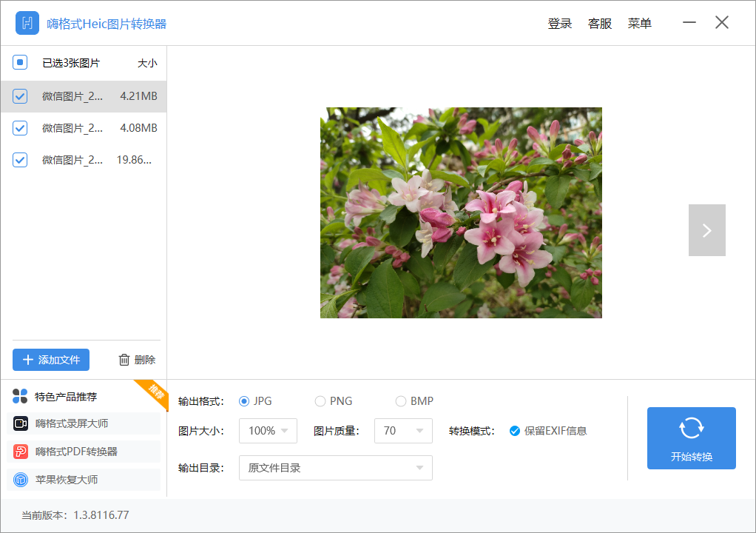This screenshot has height=533, width=756.
Task: Click the 特色产品推荐 grid icon
Action: click(x=20, y=396)
